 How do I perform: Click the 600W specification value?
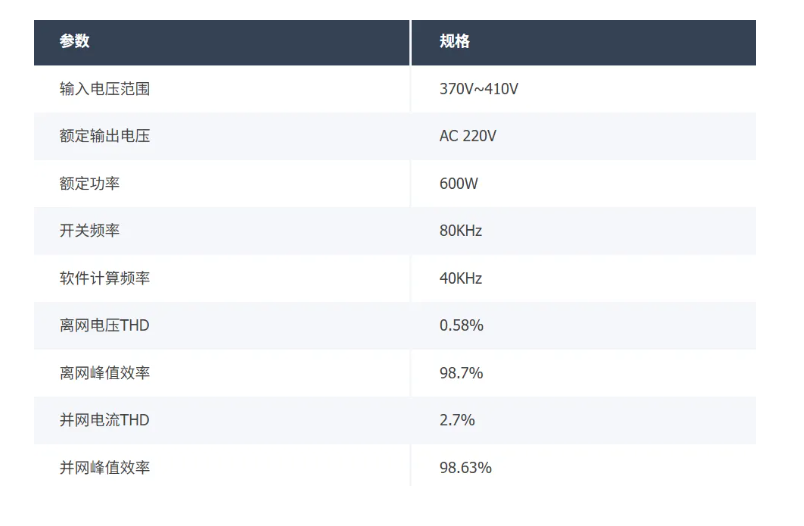(460, 184)
